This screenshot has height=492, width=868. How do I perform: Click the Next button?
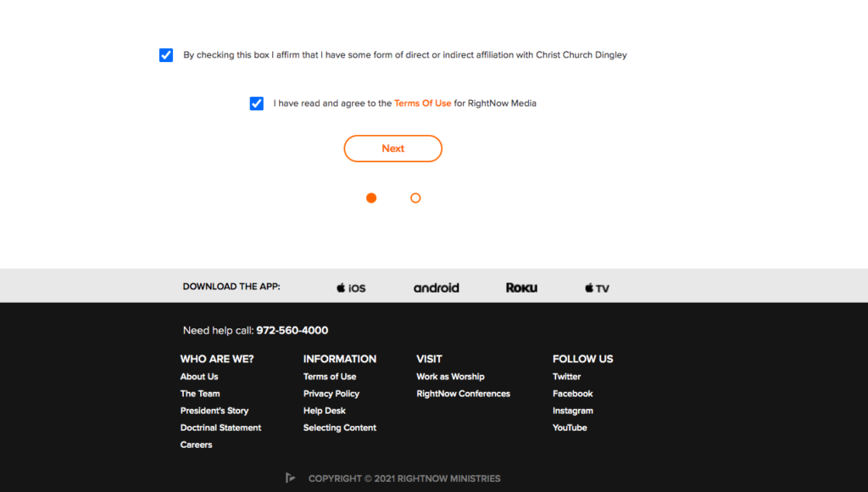pyautogui.click(x=393, y=148)
